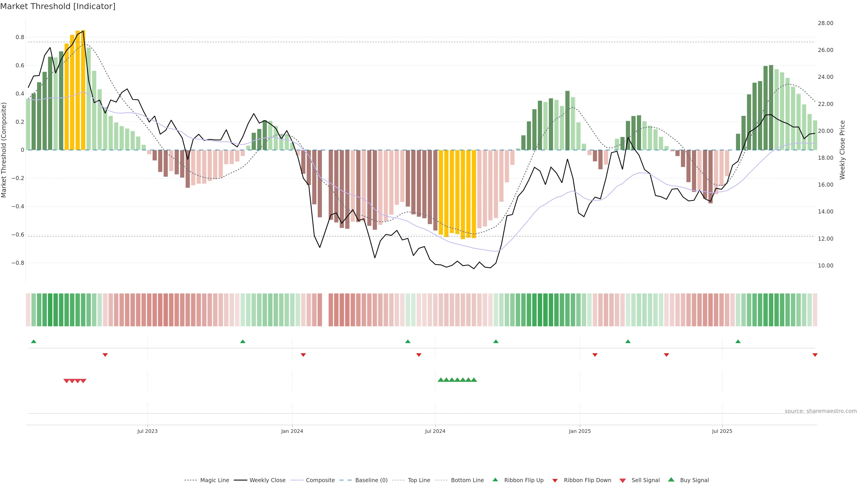Click the Jul 2024 x-axis label
The height and width of the screenshot is (488, 868).
[x=435, y=431]
